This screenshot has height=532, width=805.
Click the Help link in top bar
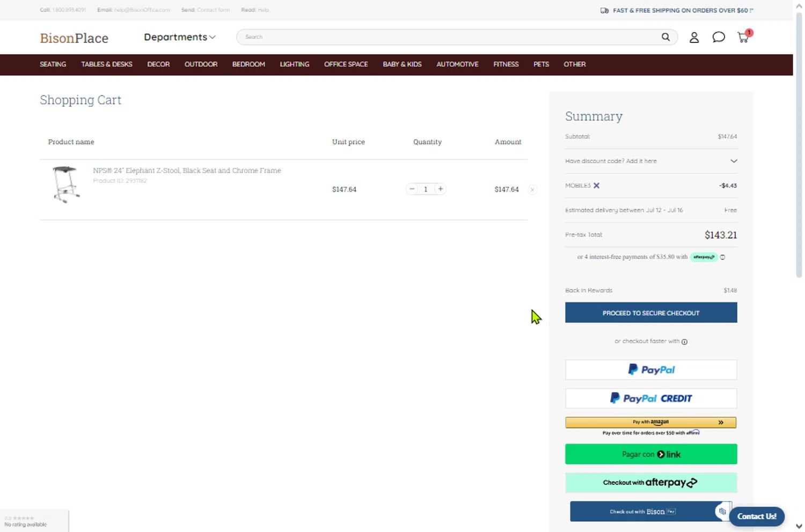(264, 10)
